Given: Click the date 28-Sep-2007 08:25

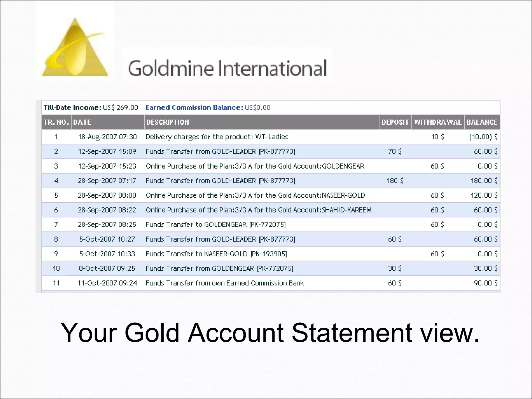Looking at the screenshot, I should [x=107, y=224].
